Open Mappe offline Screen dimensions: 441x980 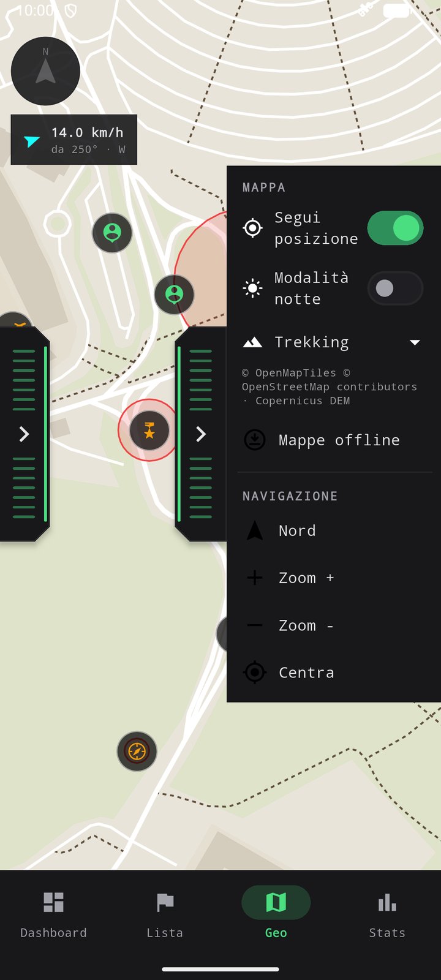click(x=334, y=440)
